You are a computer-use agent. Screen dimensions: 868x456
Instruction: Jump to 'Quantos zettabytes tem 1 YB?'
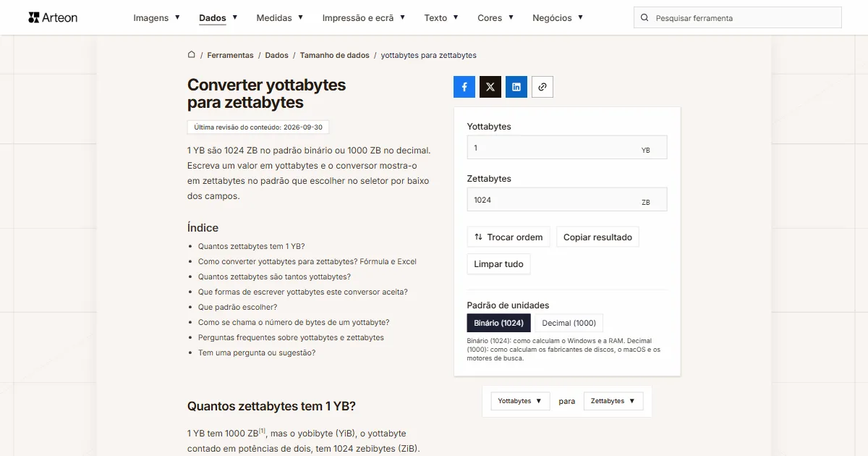[x=252, y=246]
